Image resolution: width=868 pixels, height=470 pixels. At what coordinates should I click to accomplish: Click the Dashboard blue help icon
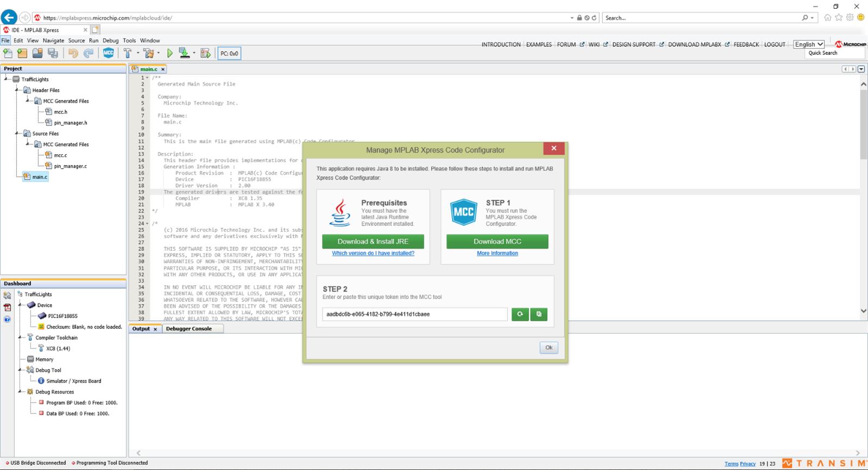pos(7,319)
